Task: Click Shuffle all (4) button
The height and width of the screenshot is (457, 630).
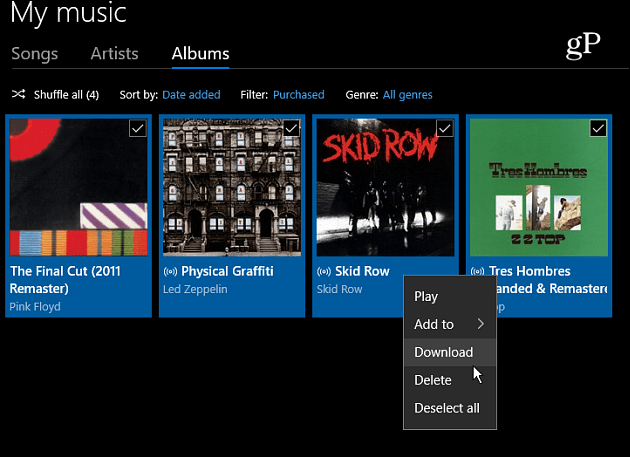Action: pos(55,95)
